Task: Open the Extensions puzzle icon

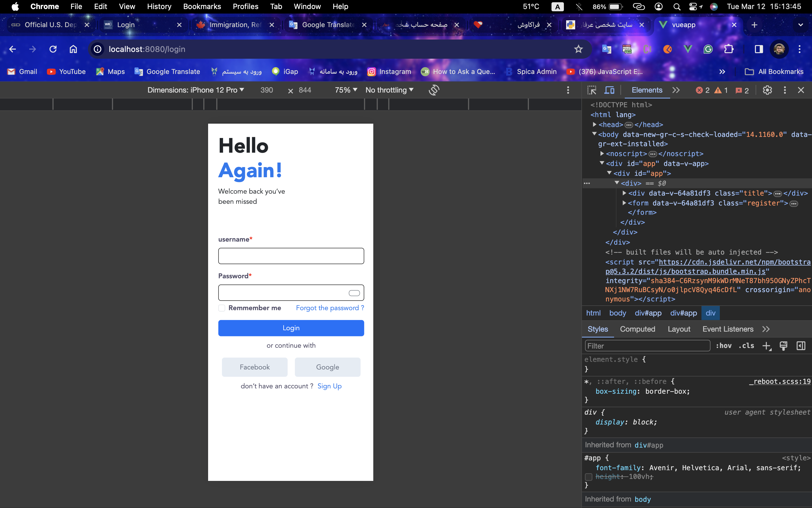Action: coord(729,49)
